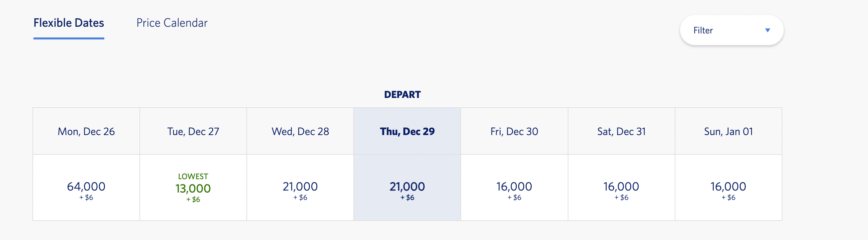Viewport: 868px width, 240px height.
Task: Click the 21,000 fare under Wed, Dec 28
Action: 300,188
